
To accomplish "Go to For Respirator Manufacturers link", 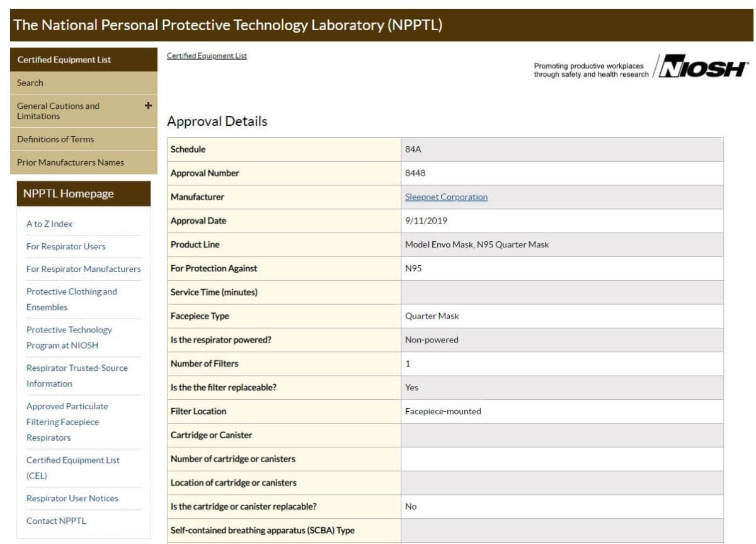I will 84,269.
